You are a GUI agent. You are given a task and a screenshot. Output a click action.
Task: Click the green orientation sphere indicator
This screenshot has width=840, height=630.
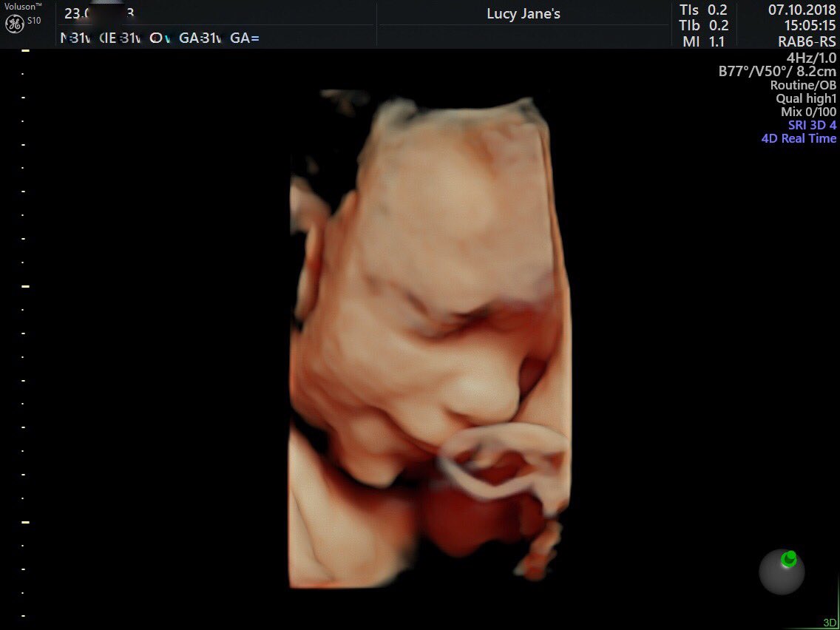coord(782,572)
